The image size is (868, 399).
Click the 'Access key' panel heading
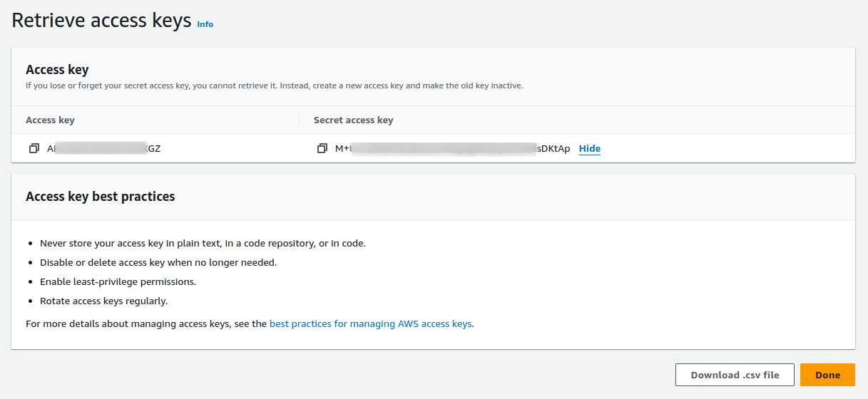pyautogui.click(x=57, y=69)
